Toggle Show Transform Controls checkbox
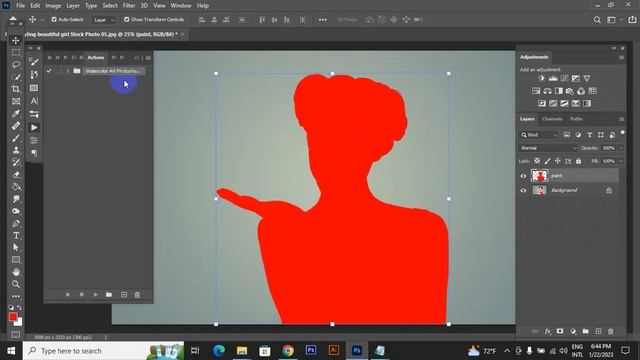This screenshot has width=640, height=360. (x=127, y=19)
